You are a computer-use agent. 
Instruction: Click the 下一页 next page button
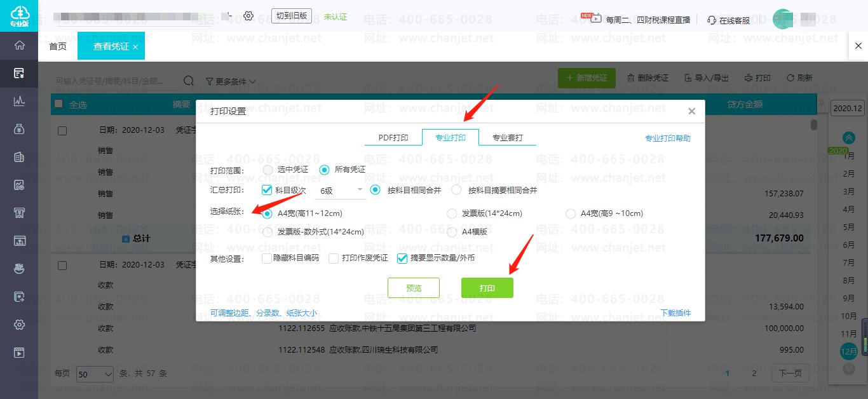point(790,373)
